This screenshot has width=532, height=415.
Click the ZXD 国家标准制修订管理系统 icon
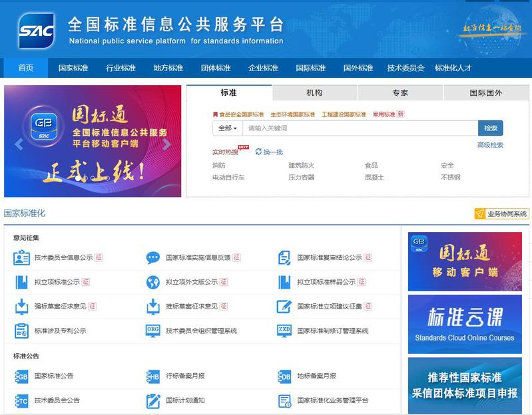tap(284, 331)
